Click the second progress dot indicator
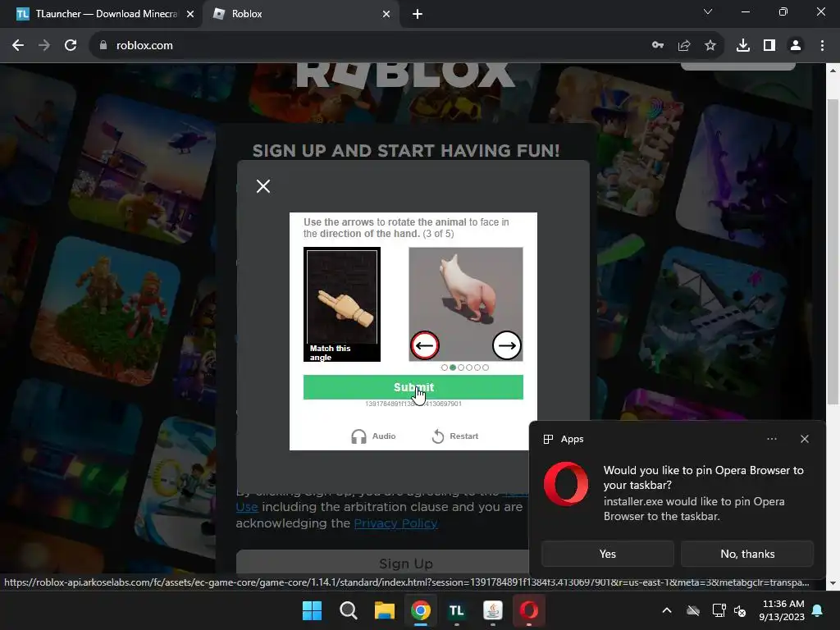The height and width of the screenshot is (630, 840). click(x=453, y=367)
